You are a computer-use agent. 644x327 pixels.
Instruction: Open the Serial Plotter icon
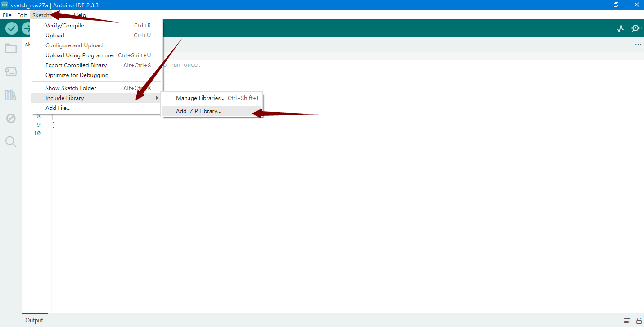click(x=620, y=28)
